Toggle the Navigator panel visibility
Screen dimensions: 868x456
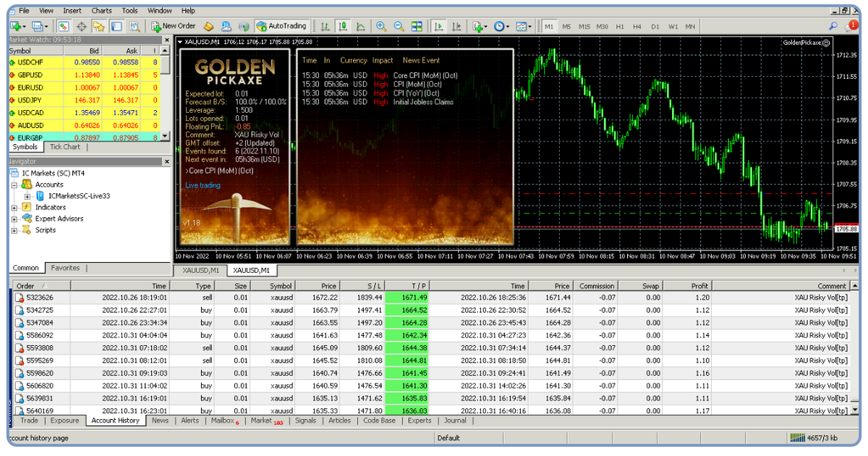coord(98,25)
